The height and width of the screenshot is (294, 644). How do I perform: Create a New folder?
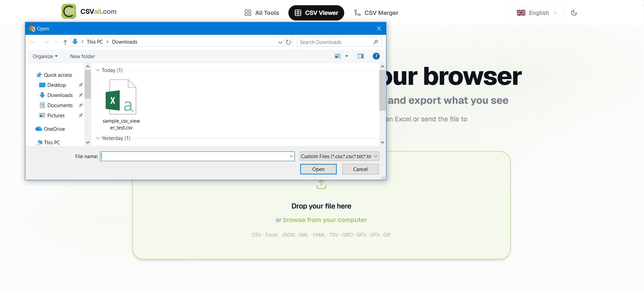click(x=82, y=56)
